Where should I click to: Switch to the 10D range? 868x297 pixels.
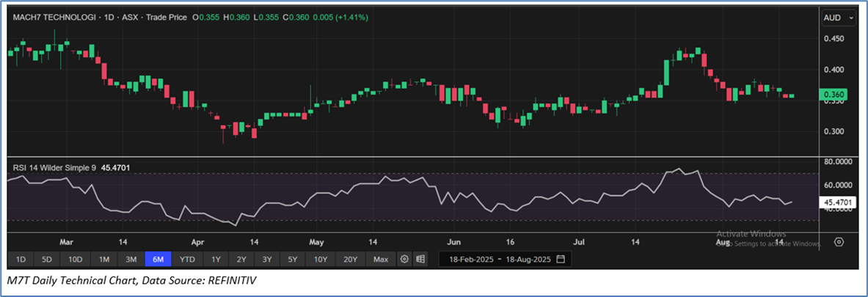pos(75,260)
